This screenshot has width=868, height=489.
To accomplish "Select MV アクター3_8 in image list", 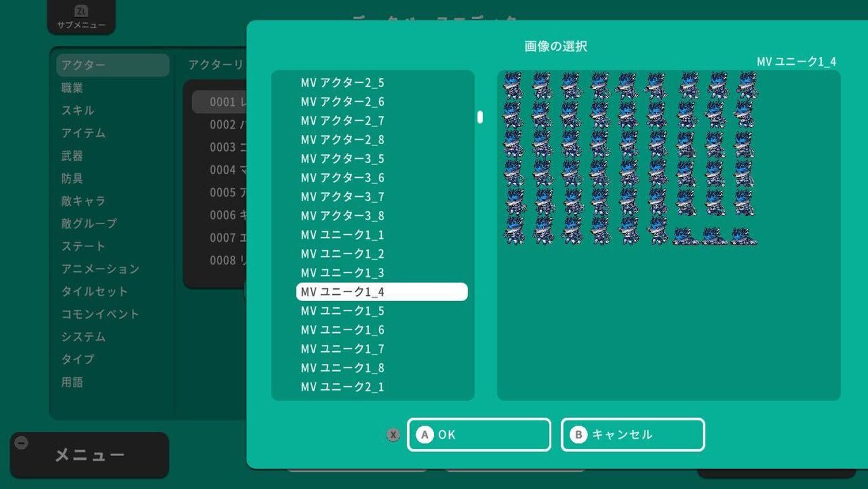I will point(382,216).
